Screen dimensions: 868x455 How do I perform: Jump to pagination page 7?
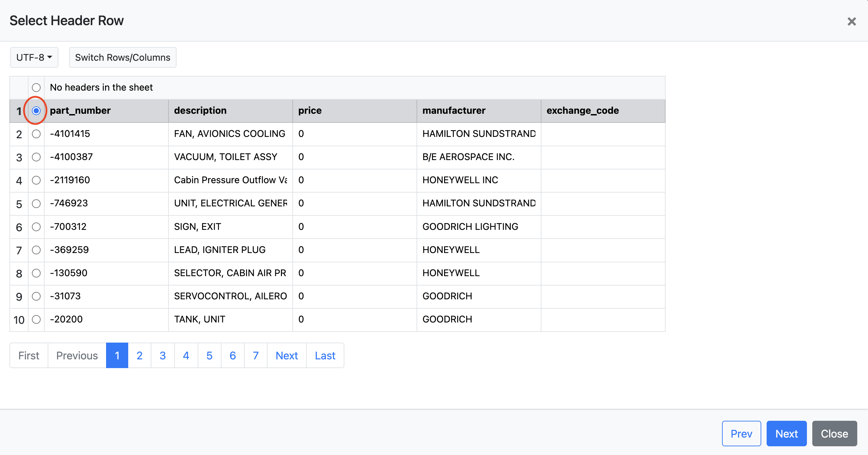click(x=255, y=355)
